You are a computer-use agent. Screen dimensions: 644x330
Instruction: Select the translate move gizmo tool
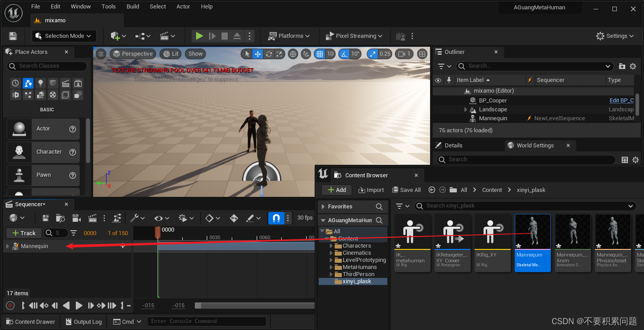(x=258, y=54)
